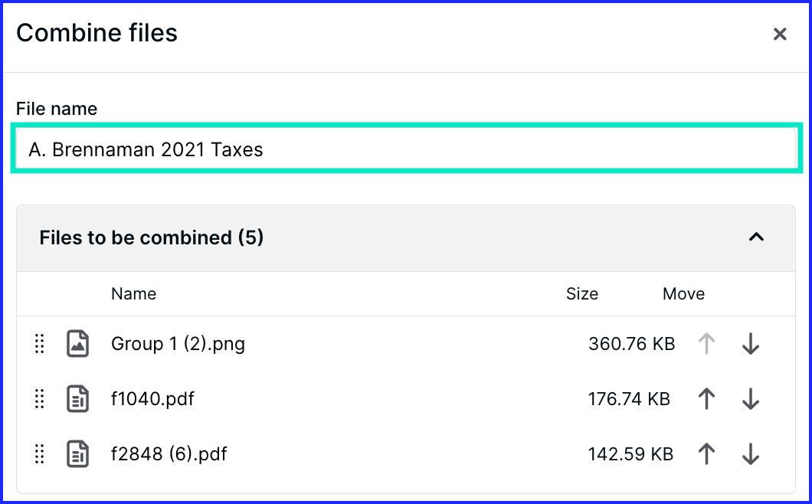Move f1040.pdf down in the list
This screenshot has width=812, height=504.
pos(751,399)
